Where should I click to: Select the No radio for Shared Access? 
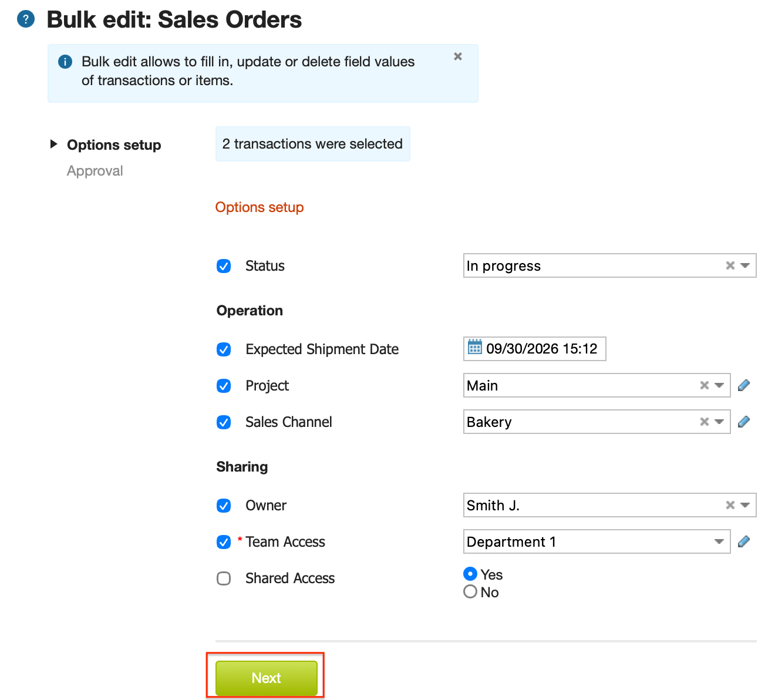[470, 591]
